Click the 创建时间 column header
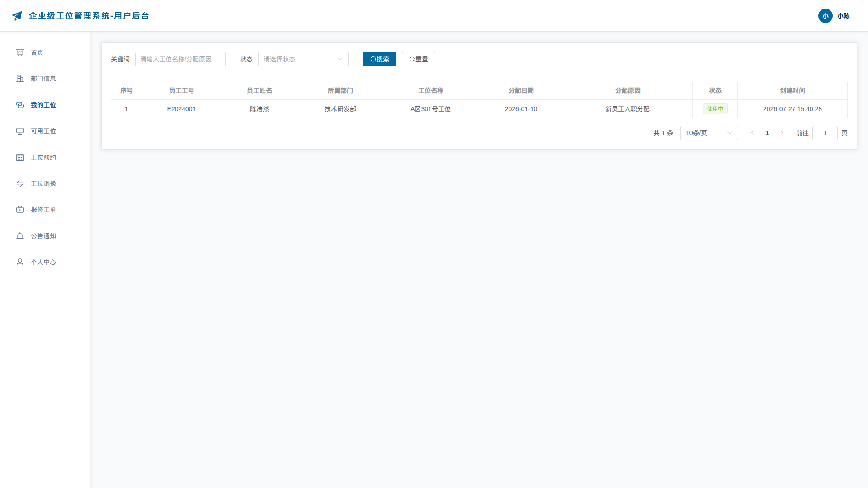 (x=792, y=90)
